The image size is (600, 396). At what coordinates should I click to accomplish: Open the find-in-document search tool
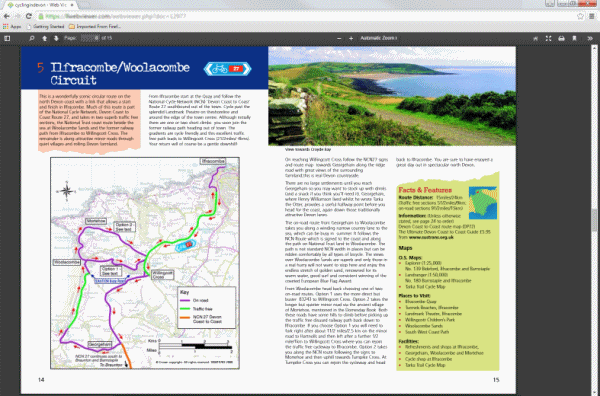(x=32, y=38)
